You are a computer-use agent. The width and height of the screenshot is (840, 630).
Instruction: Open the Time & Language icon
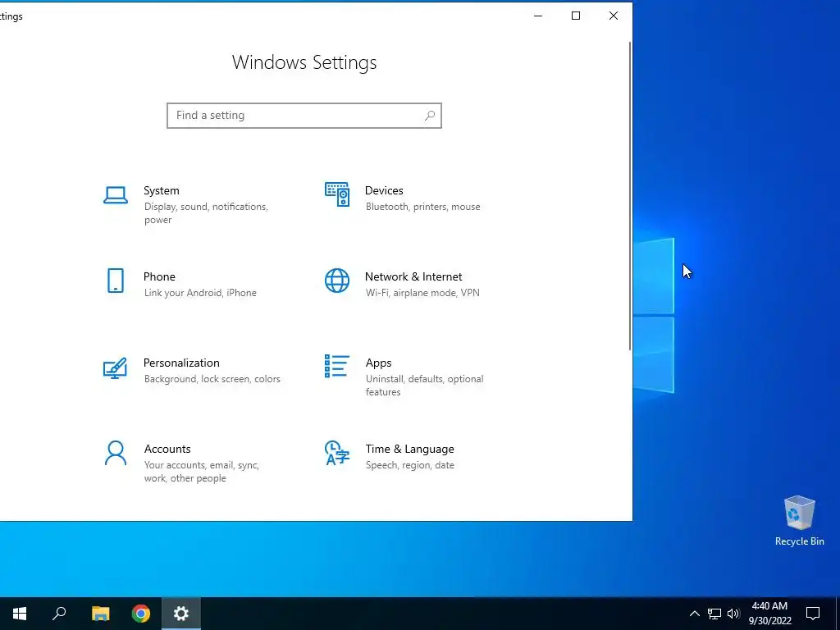click(337, 453)
